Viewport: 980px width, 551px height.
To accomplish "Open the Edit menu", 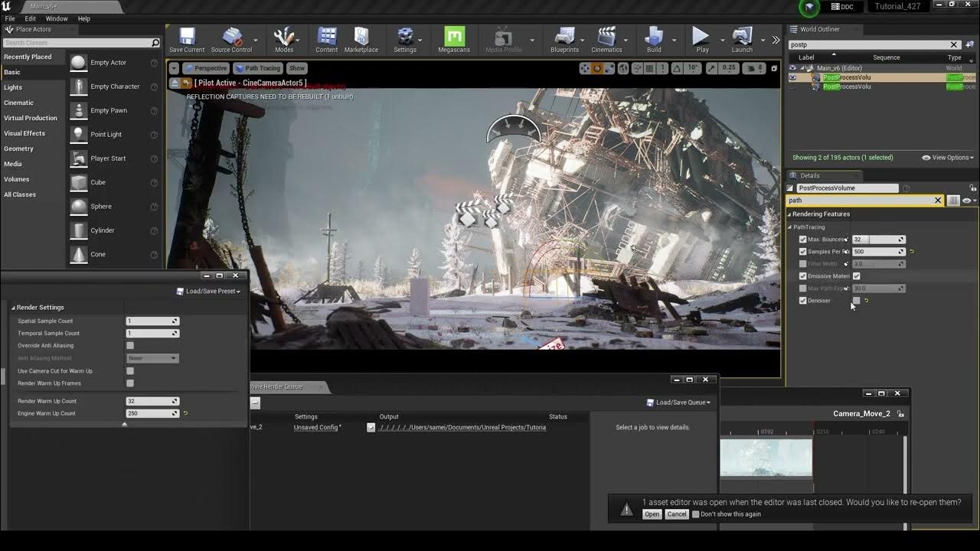I will (x=31, y=18).
